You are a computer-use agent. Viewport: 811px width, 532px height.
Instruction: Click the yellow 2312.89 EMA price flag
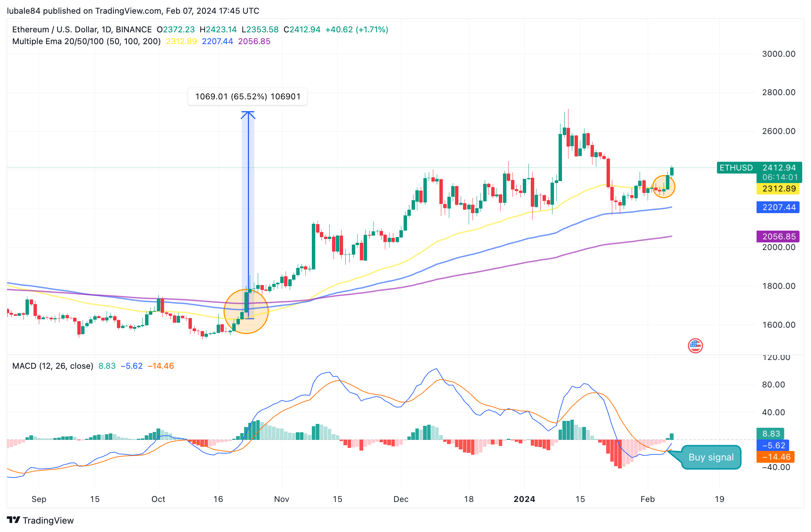[778, 189]
